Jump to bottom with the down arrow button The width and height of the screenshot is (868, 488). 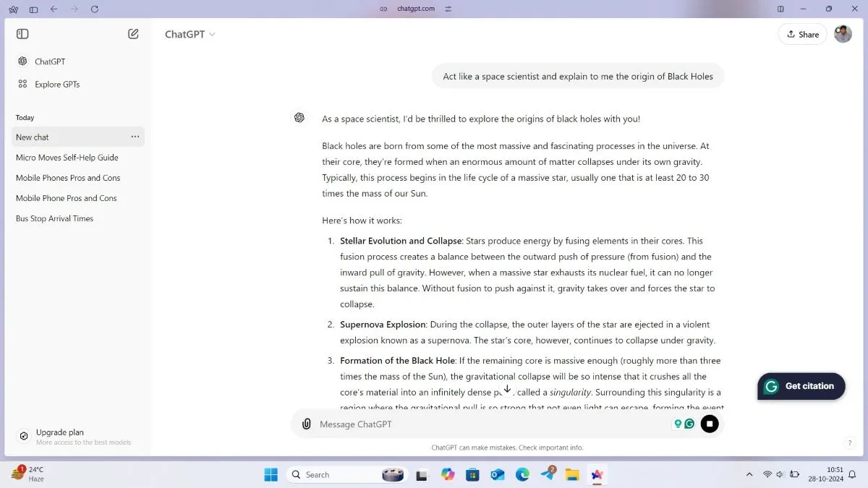pyautogui.click(x=507, y=389)
